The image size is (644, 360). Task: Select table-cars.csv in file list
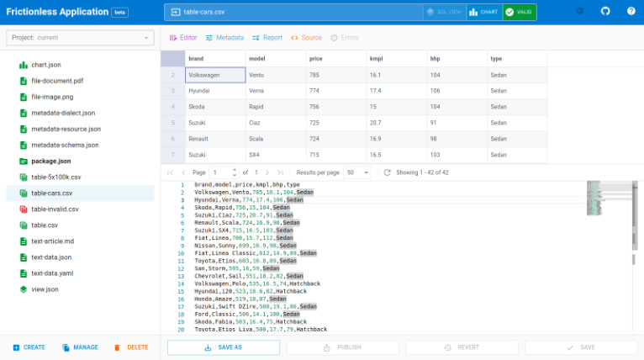coord(80,193)
